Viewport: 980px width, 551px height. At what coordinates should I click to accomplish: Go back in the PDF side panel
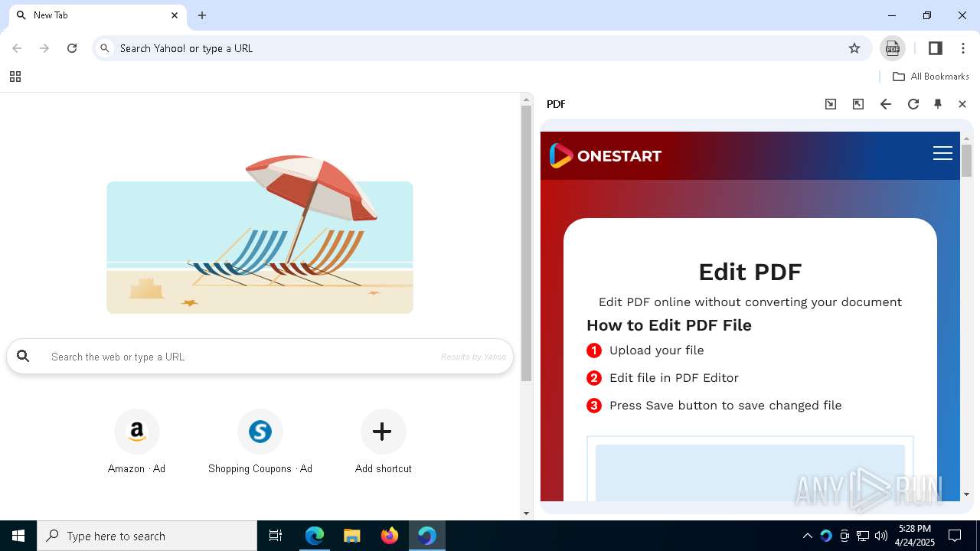(886, 104)
